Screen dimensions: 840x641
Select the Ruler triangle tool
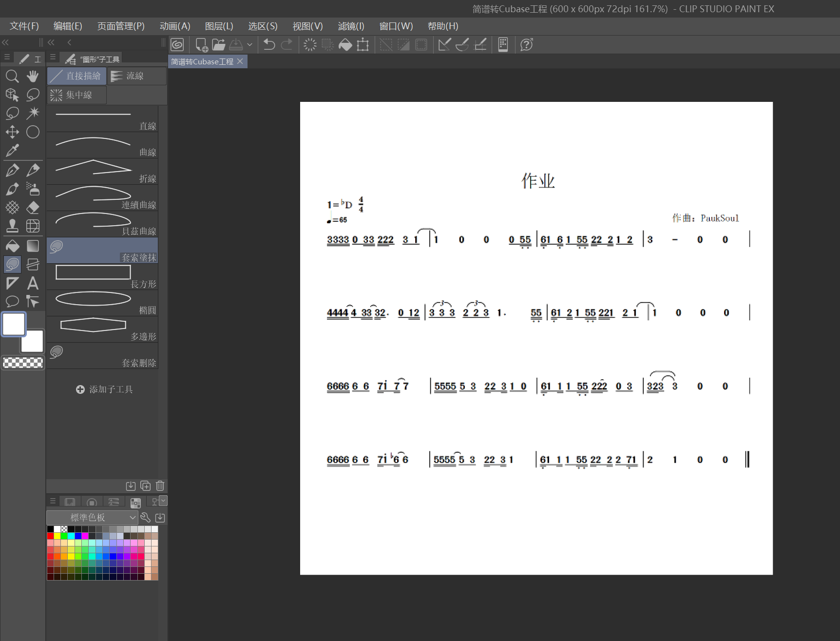click(x=12, y=283)
